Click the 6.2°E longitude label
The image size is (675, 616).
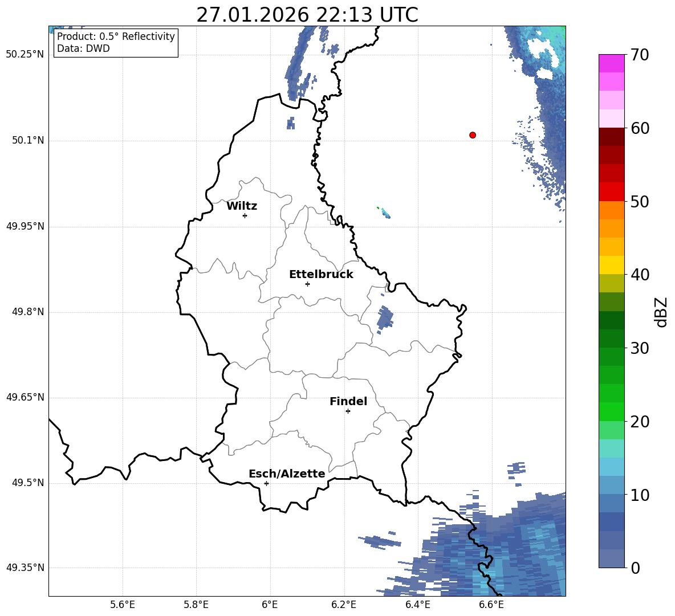(344, 605)
